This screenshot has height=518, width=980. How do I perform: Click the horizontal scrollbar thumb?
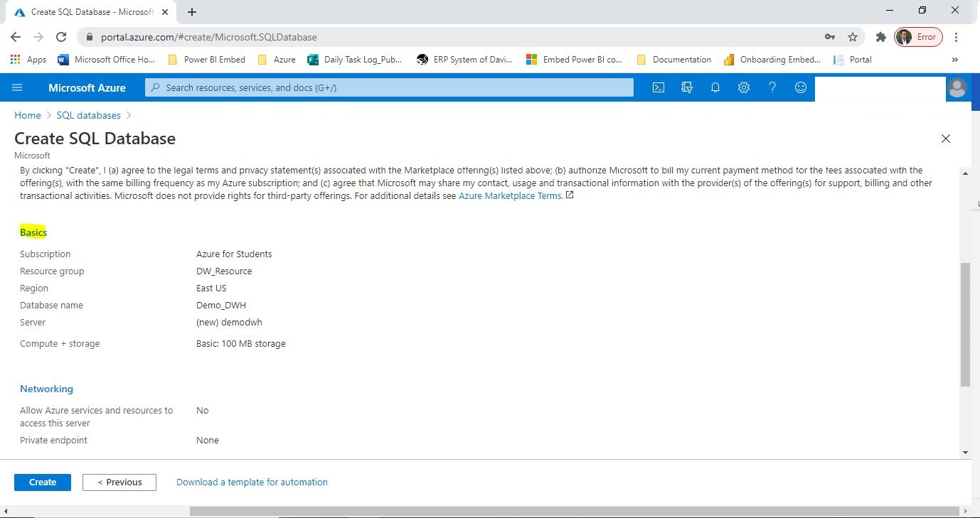(x=574, y=511)
